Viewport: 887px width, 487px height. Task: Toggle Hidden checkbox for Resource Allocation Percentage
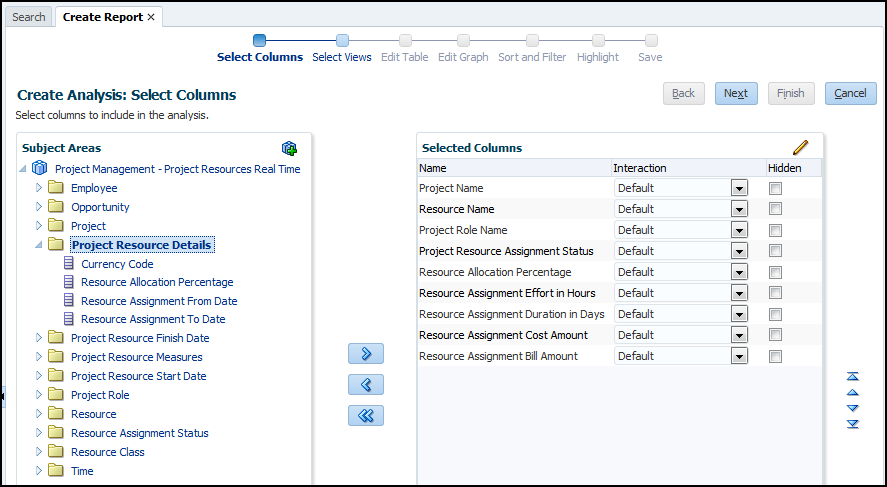click(x=775, y=272)
